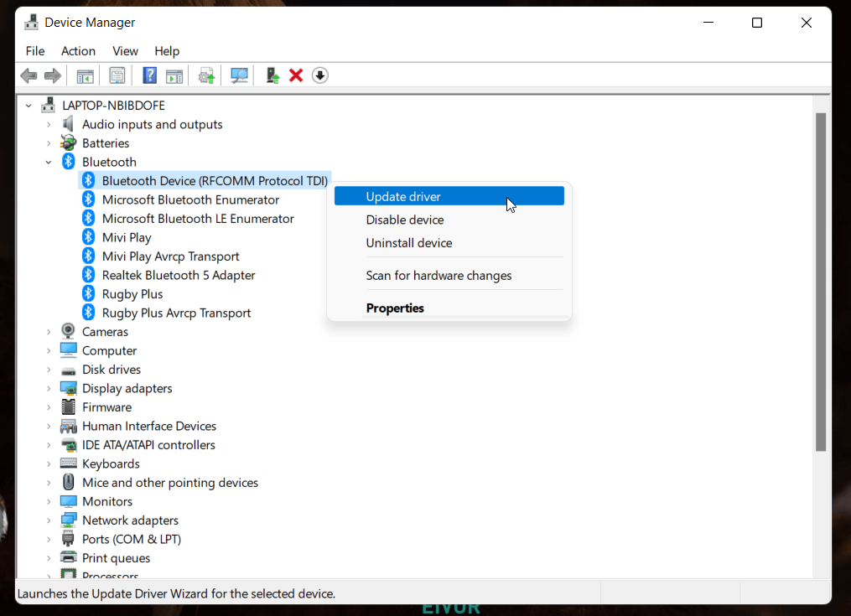Expand the Computer category
The height and width of the screenshot is (616, 851).
[49, 350]
